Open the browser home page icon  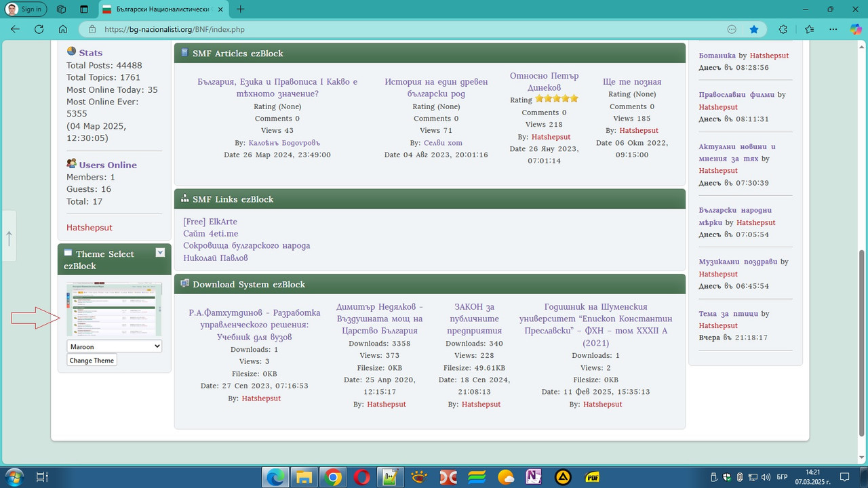coord(62,29)
